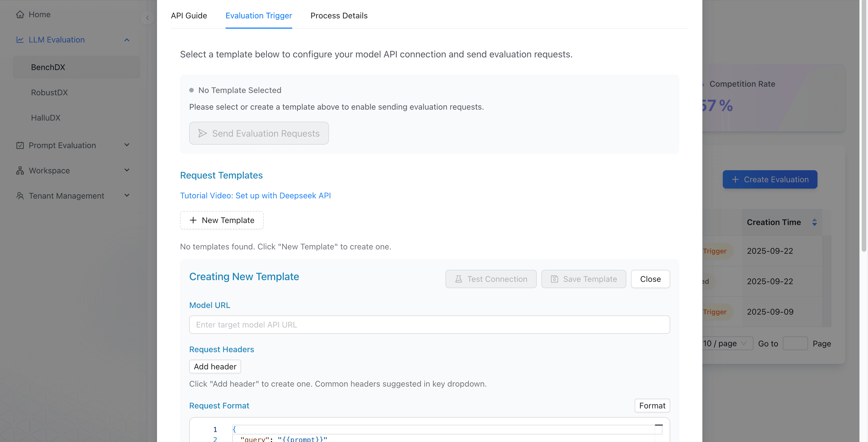Focus the Model URL input field
The height and width of the screenshot is (442, 868).
pos(429,325)
